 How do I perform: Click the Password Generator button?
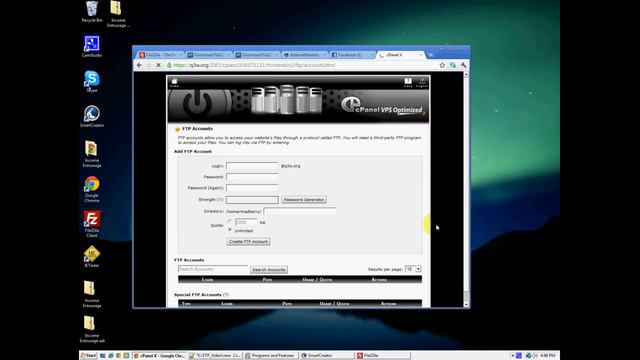coord(304,200)
